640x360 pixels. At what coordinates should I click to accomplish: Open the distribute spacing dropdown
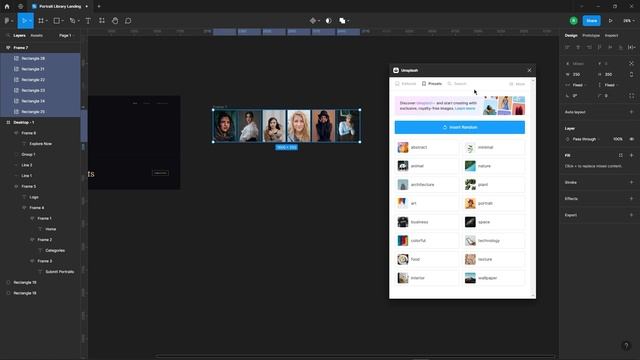(x=631, y=47)
